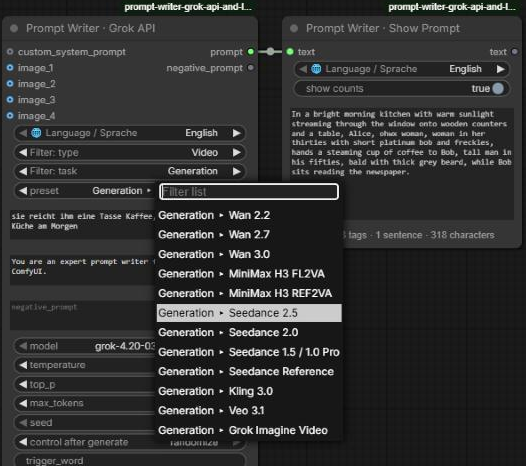The image size is (526, 466).
Task: Open Language / Sprache combo in Show Prompt
Action: coord(402,69)
